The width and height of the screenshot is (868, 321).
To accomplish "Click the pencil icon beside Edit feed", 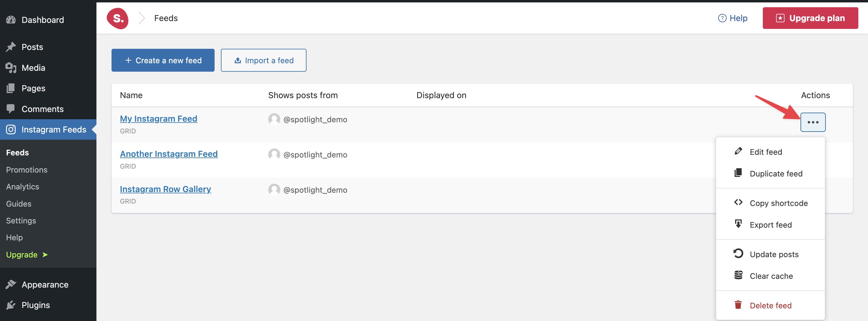I will [738, 151].
